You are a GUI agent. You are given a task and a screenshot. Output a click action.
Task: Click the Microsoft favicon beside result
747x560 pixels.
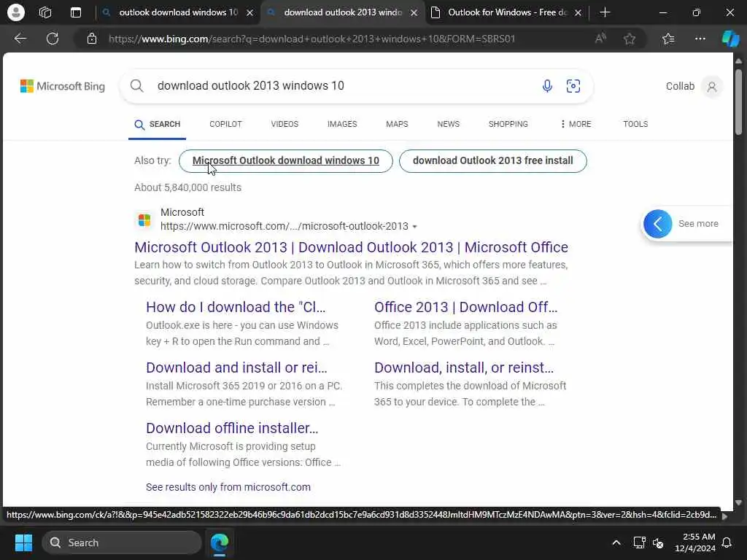coord(144,220)
